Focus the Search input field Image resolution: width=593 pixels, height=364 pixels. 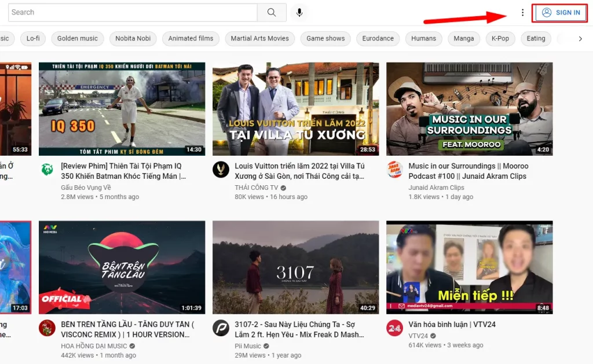133,12
